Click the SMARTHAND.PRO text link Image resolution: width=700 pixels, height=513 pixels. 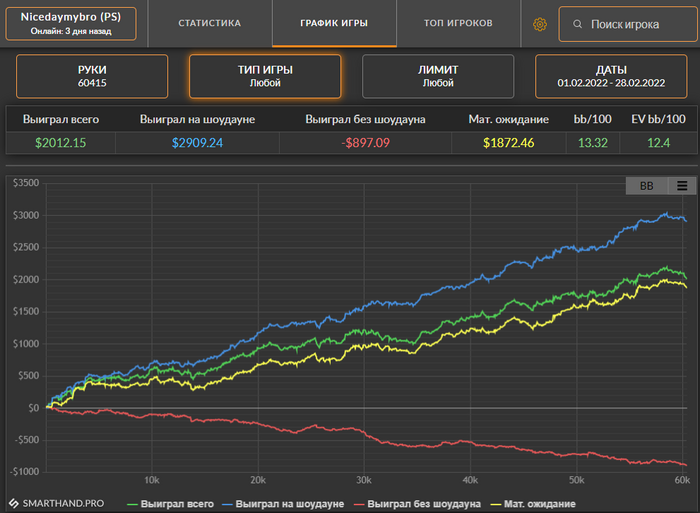[x=63, y=503]
